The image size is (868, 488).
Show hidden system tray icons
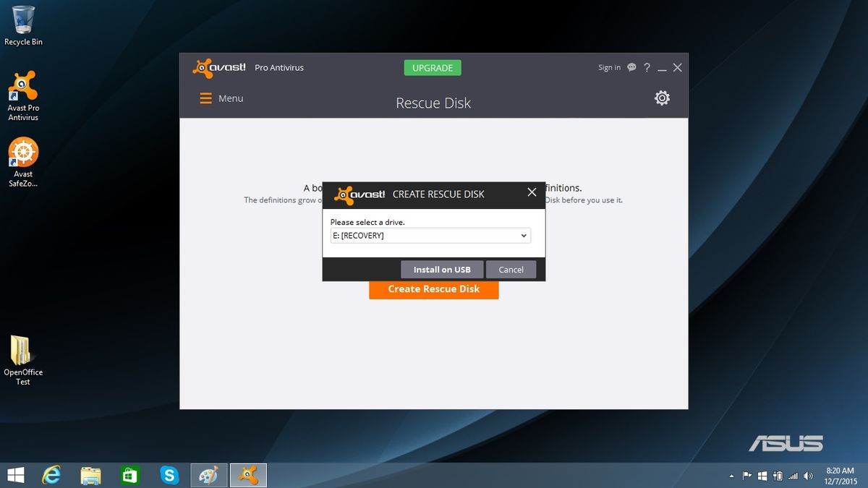tap(731, 476)
